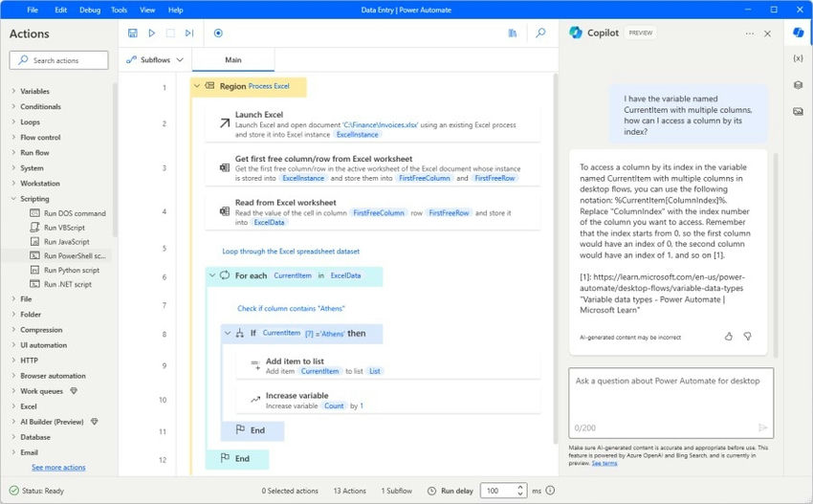This screenshot has width=813, height=504.
Task: Stop the flow with the square icon
Action: coord(170,33)
